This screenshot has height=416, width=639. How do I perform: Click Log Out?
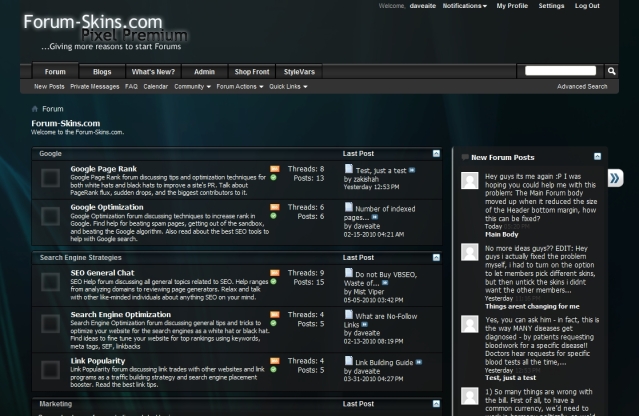pos(587,6)
